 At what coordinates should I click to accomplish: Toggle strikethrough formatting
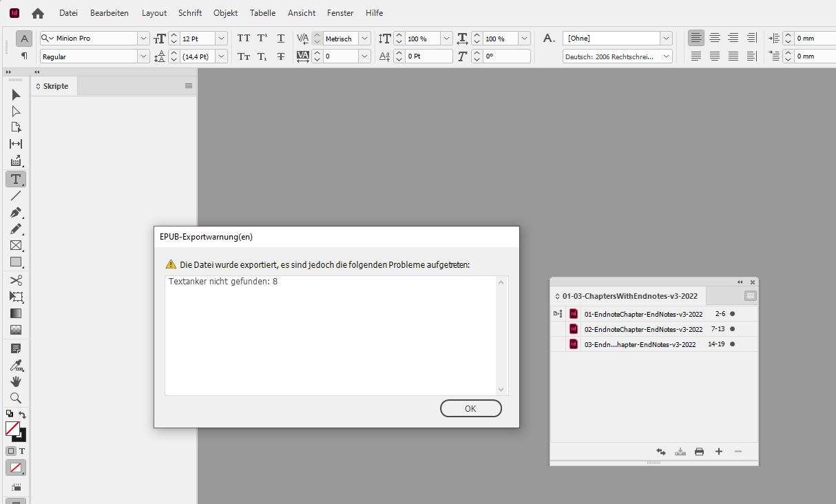pos(280,56)
